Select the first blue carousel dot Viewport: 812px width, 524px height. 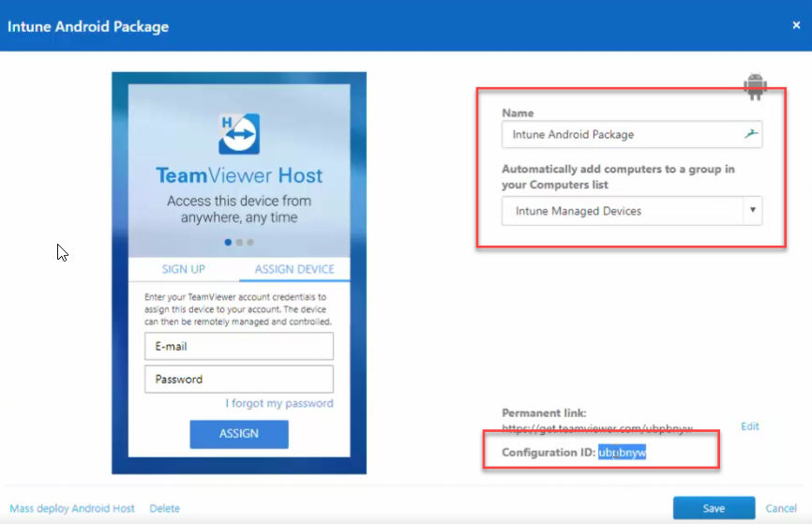point(228,242)
